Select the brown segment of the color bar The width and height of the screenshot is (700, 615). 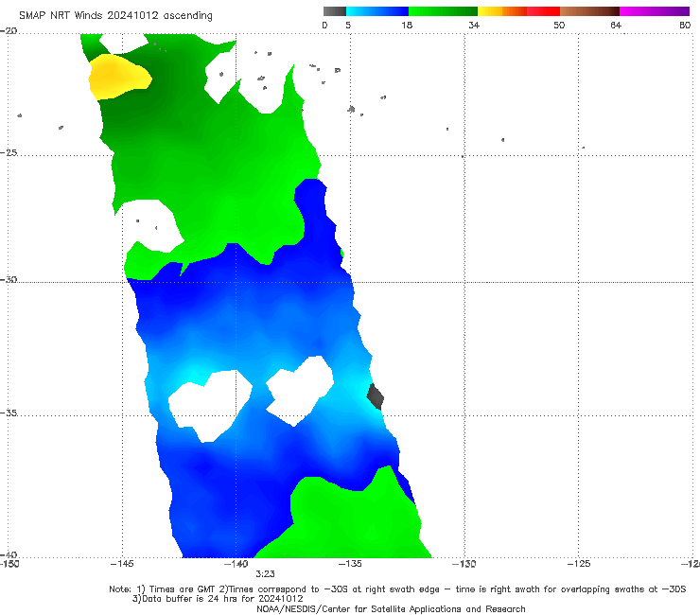[x=589, y=11]
